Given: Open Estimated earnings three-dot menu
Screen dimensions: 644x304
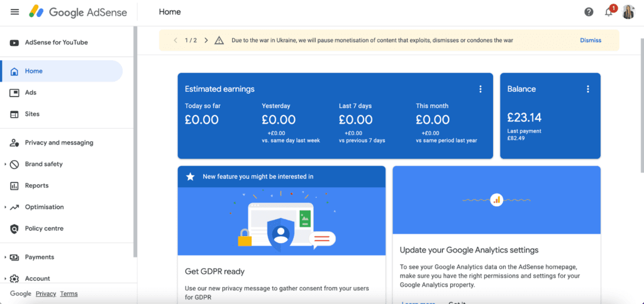Looking at the screenshot, I should 480,89.
